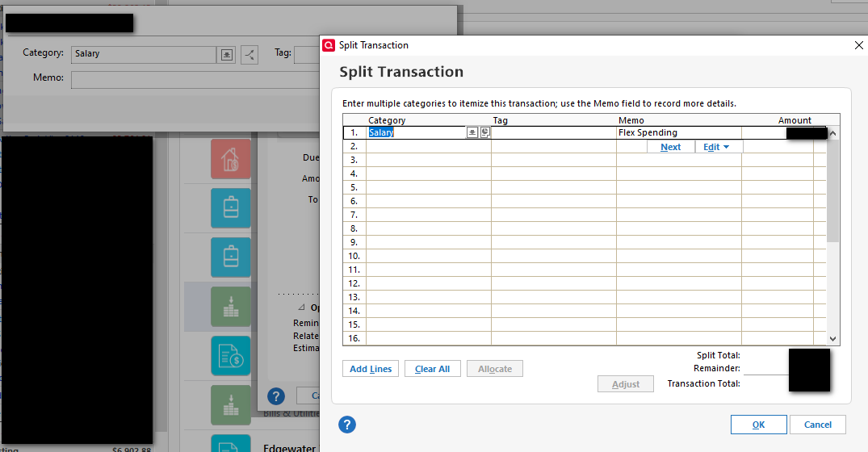Click the category list icon next to Salary in the background window
Viewport: 868px width, 452px height.
click(227, 55)
